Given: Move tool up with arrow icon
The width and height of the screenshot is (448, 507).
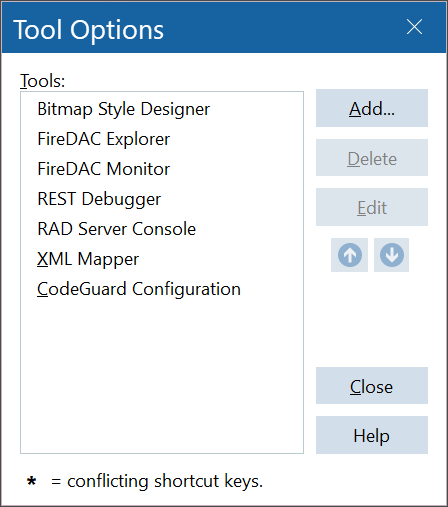Looking at the screenshot, I should pyautogui.click(x=349, y=255).
